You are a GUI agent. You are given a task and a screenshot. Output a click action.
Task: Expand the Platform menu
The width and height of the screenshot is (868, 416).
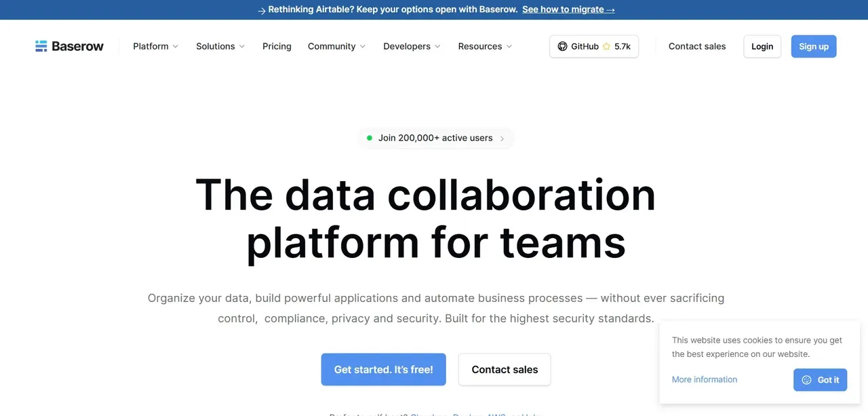click(x=156, y=46)
